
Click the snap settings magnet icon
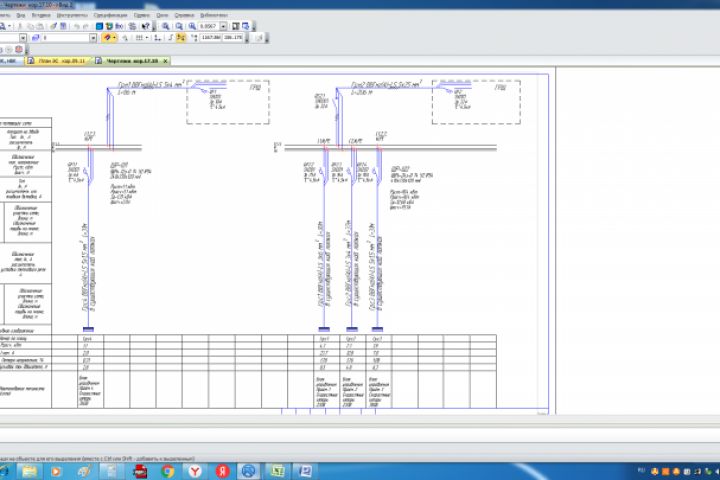107,38
